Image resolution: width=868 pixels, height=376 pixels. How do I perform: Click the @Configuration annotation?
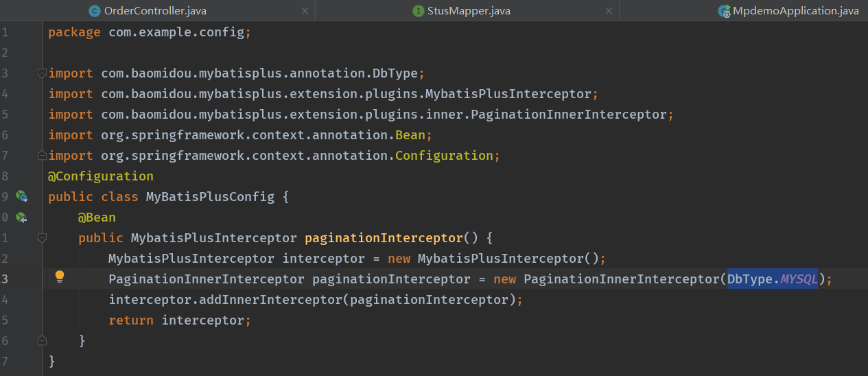click(x=101, y=176)
